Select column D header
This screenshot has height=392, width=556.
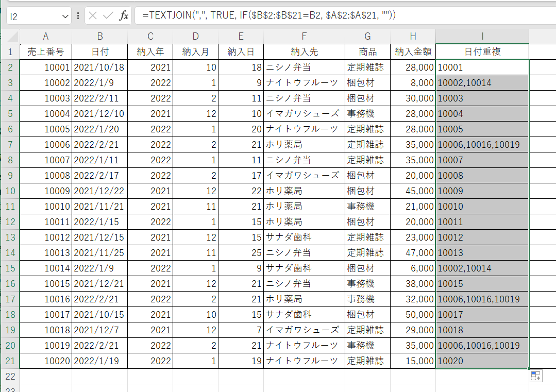click(195, 36)
